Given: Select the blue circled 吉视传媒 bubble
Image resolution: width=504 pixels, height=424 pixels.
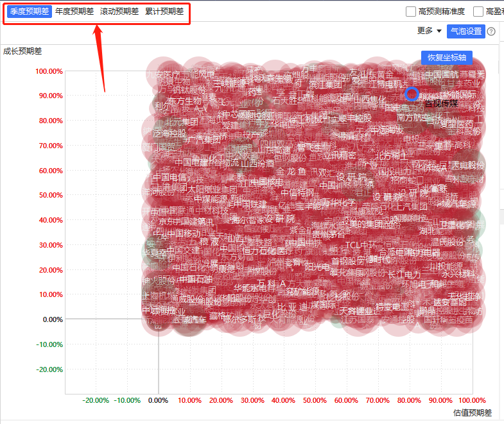Looking at the screenshot, I should tap(412, 94).
